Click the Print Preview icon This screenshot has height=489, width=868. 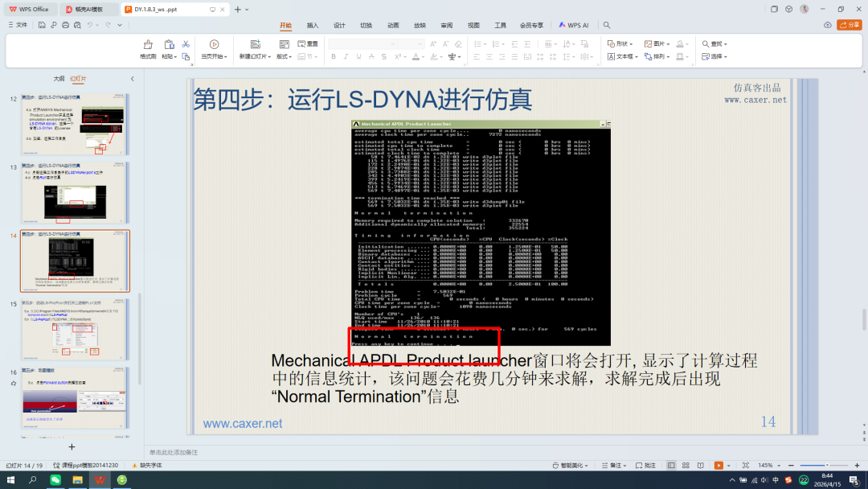(77, 25)
